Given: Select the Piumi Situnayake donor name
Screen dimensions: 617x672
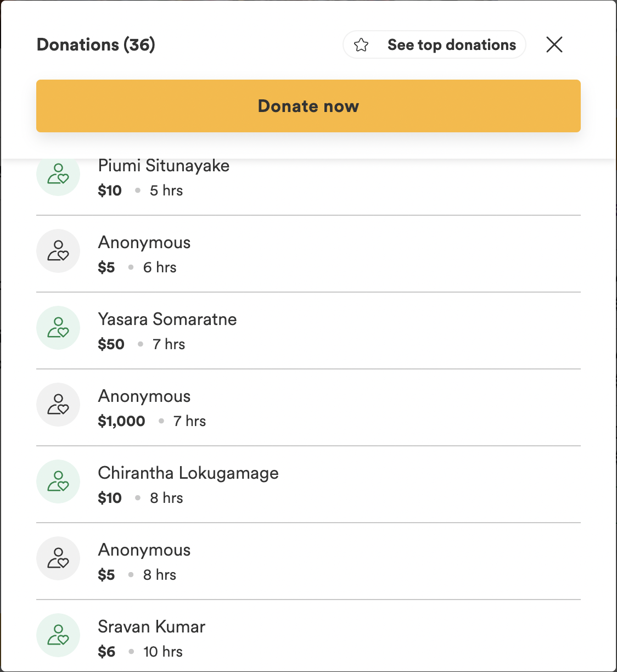Looking at the screenshot, I should [x=164, y=166].
